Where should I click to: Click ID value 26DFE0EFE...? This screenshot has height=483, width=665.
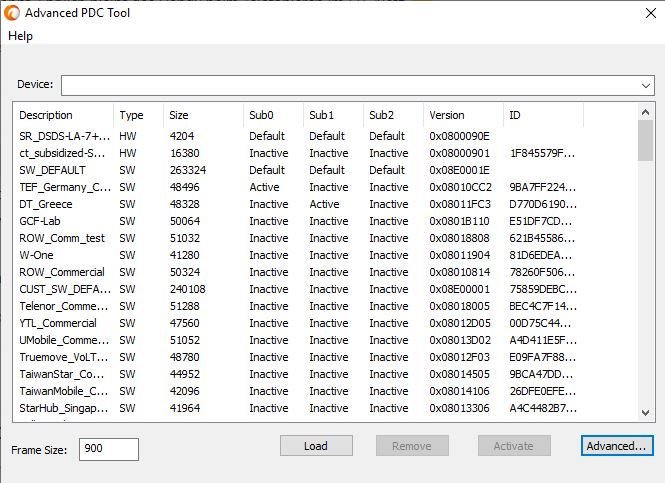point(543,391)
